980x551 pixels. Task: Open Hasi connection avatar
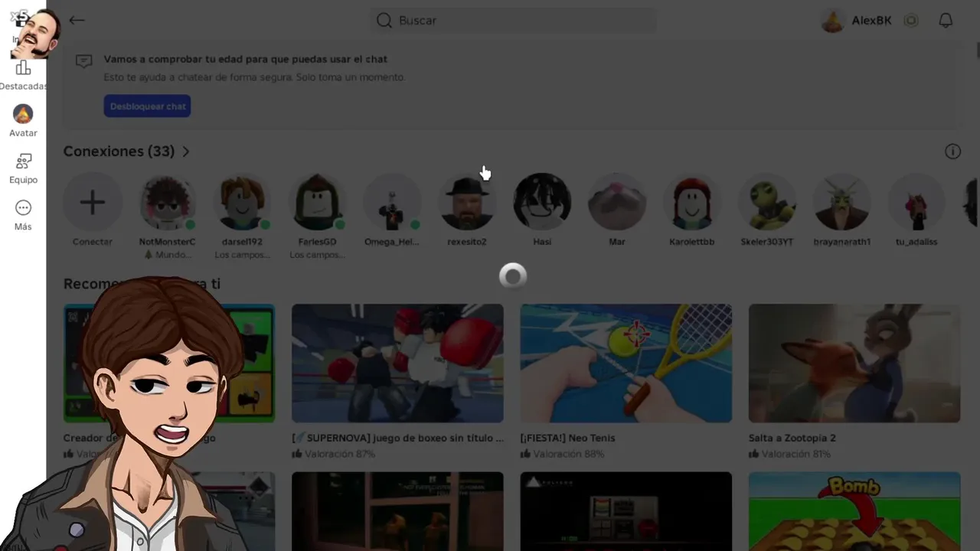[542, 202]
